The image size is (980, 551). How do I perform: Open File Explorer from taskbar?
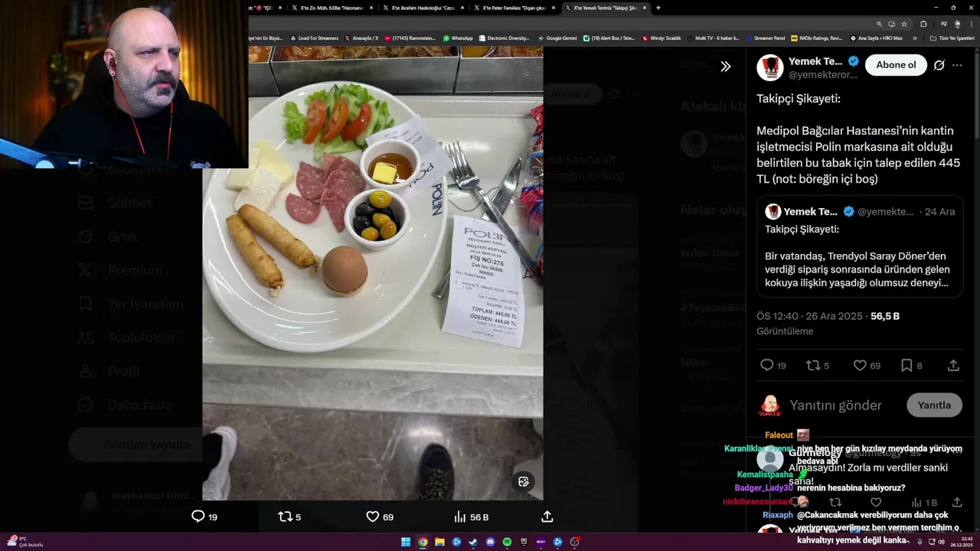439,542
